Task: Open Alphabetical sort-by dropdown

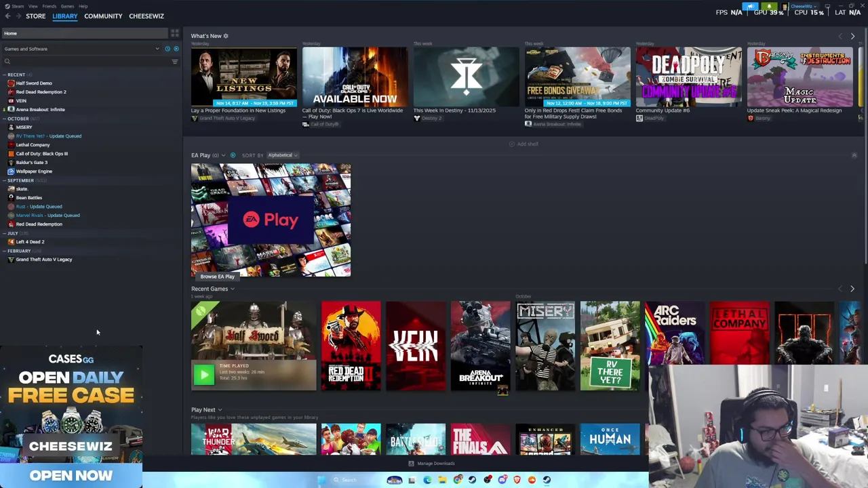Action: click(x=282, y=155)
